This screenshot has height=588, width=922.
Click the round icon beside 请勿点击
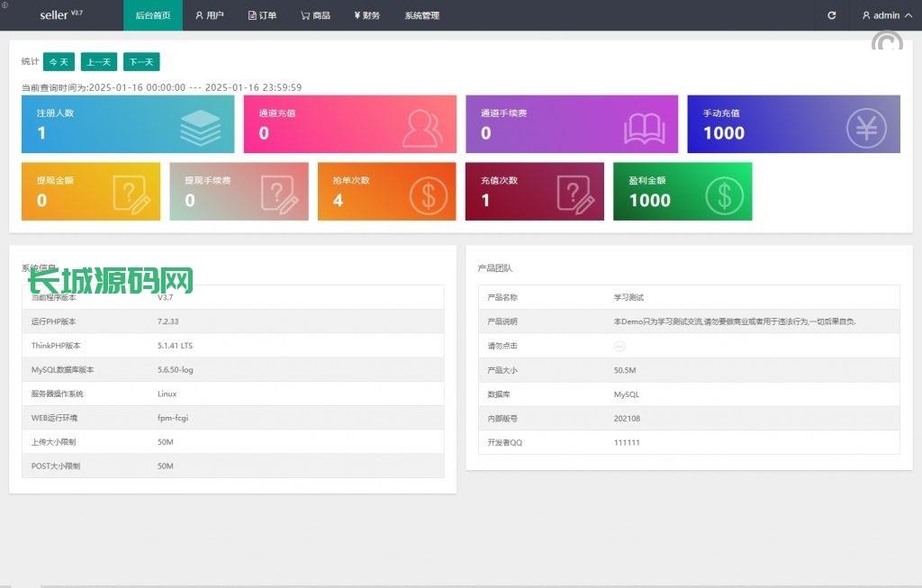[x=619, y=346]
